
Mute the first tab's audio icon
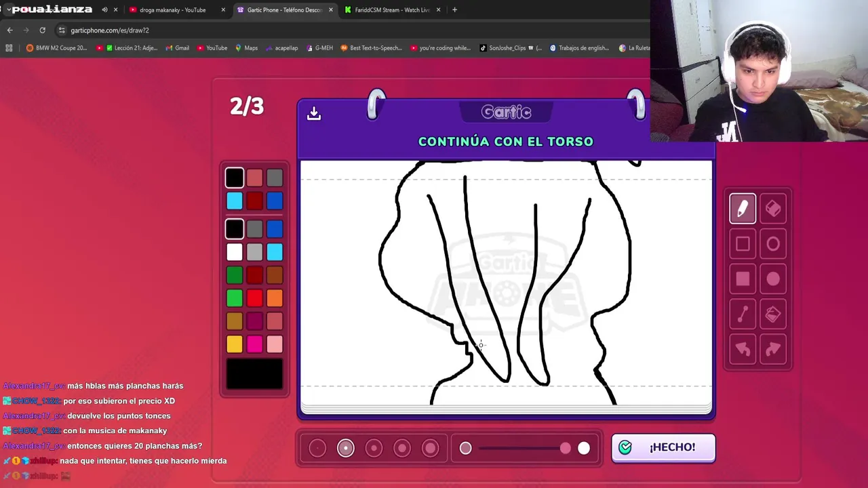coord(104,9)
